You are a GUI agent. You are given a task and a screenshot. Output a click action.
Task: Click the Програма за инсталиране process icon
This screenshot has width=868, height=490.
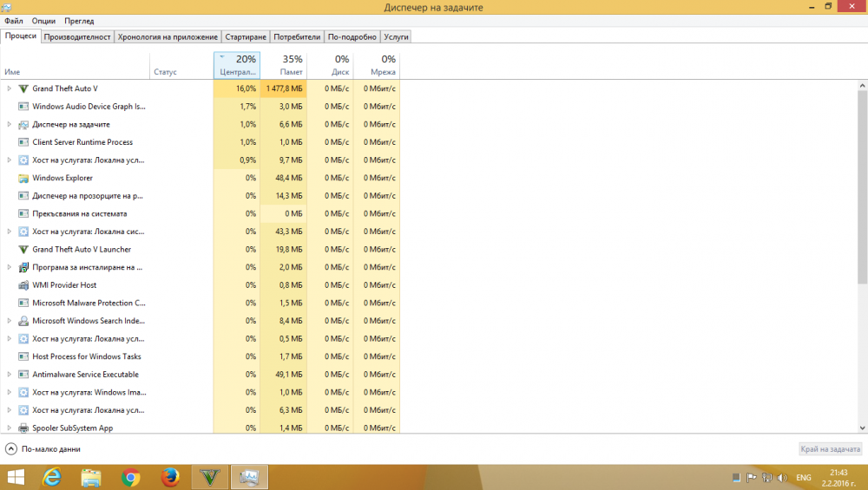[x=23, y=267]
